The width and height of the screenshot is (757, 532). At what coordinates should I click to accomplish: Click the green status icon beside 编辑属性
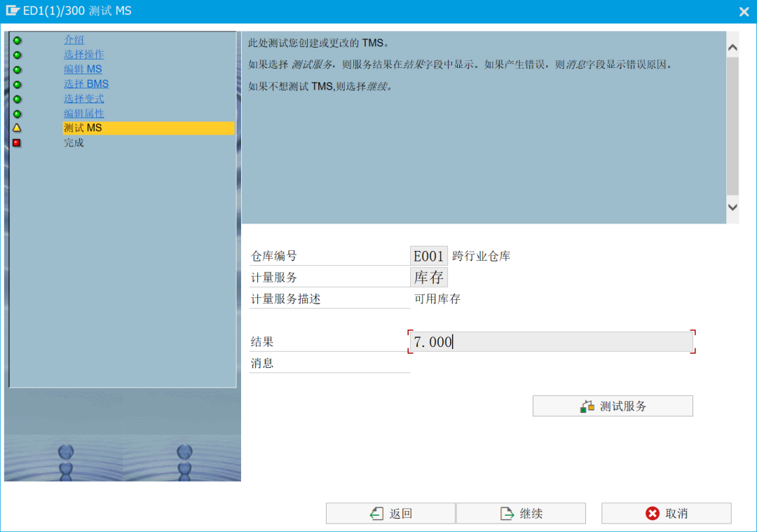tap(18, 114)
